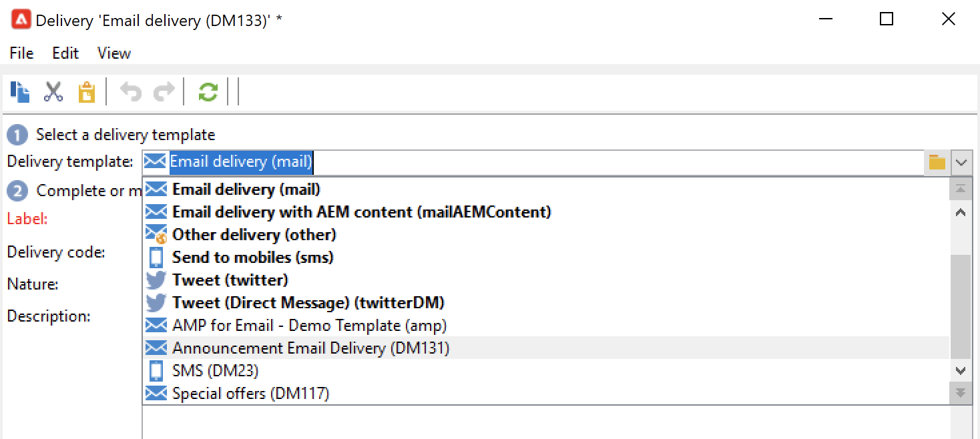Image resolution: width=980 pixels, height=439 pixels.
Task: Expand the Delivery template dropdown arrow
Action: 961,162
